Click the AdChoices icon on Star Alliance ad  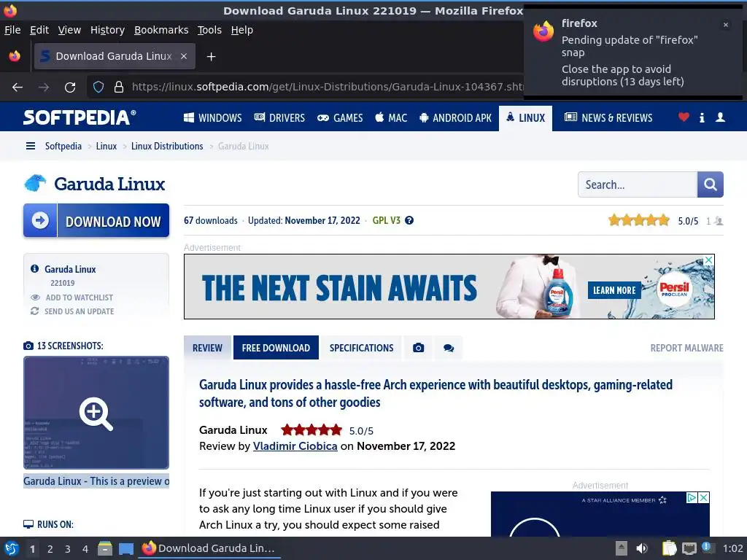692,497
